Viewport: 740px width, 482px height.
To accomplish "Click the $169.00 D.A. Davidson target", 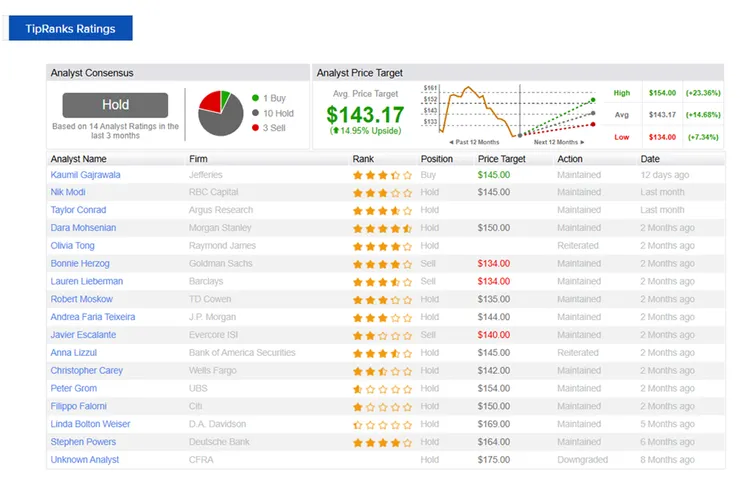I will (x=494, y=424).
